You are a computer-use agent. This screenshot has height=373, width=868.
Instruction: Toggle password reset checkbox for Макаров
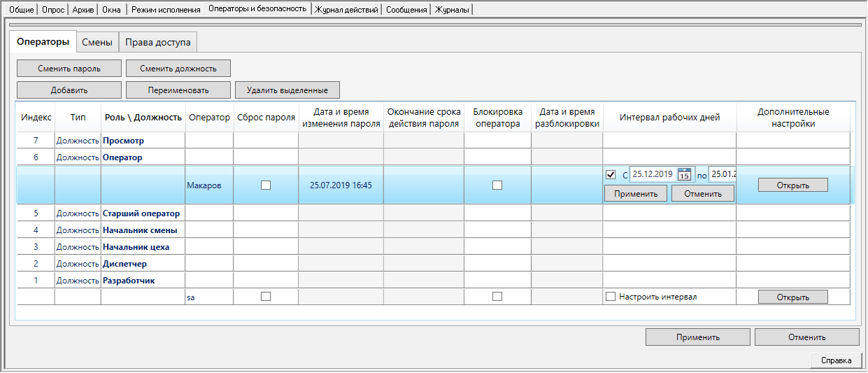click(266, 185)
